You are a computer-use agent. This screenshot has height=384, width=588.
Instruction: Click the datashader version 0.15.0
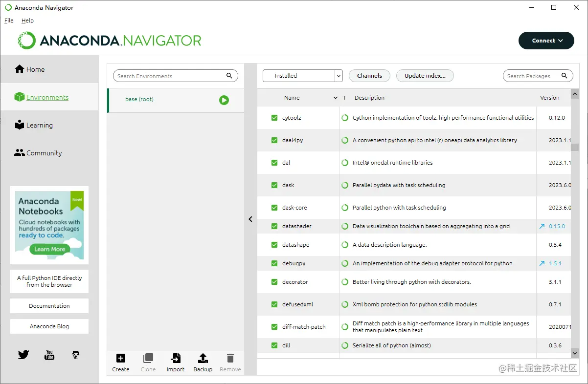557,226
